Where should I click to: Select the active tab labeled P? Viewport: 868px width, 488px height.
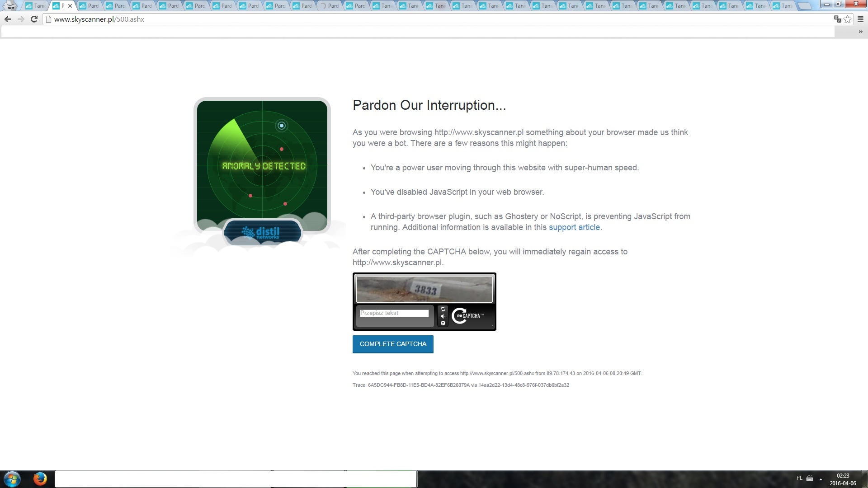[62, 6]
